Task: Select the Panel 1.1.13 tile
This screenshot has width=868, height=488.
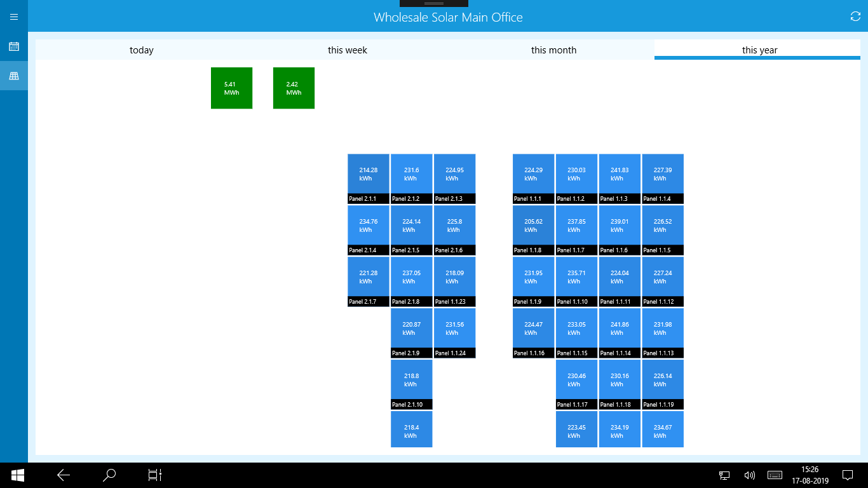Action: click(x=663, y=330)
